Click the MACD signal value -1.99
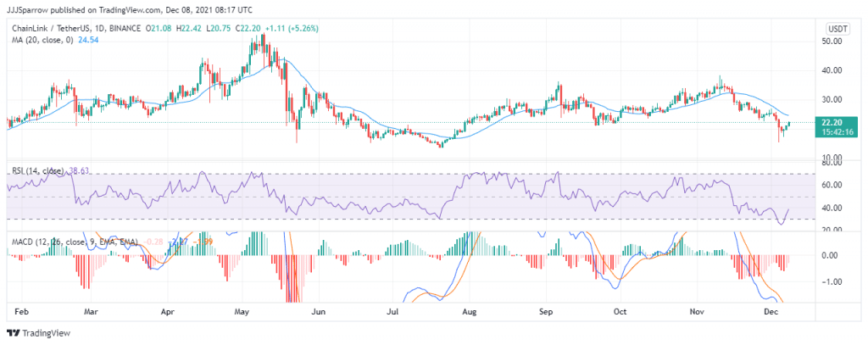Image resolution: width=868 pixels, height=345 pixels. point(203,242)
